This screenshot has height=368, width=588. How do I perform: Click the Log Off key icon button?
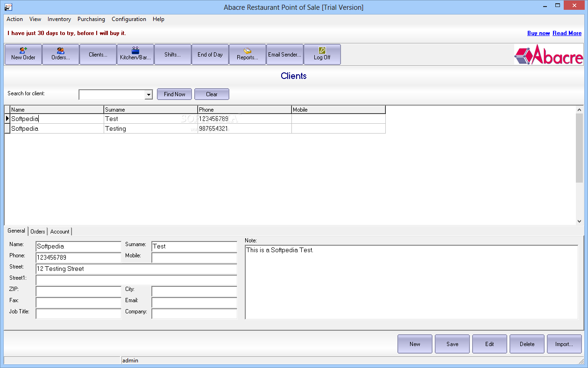322,54
